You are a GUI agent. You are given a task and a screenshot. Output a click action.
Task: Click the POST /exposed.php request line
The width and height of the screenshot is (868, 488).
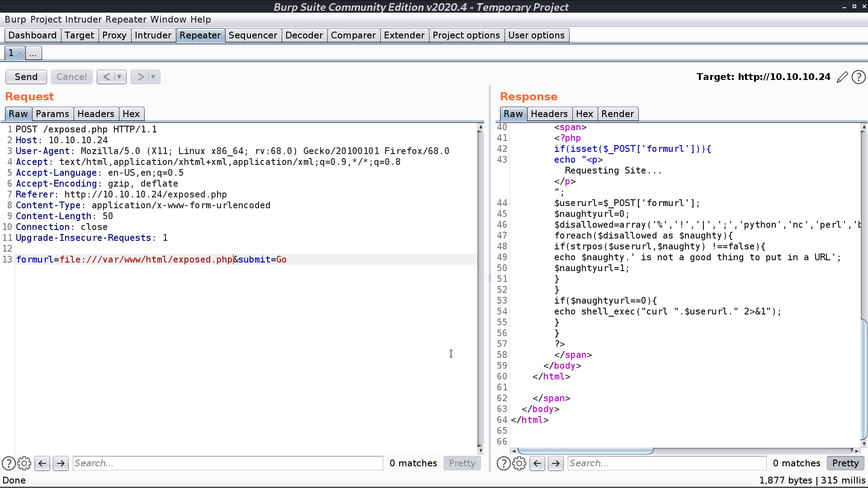[86, 129]
